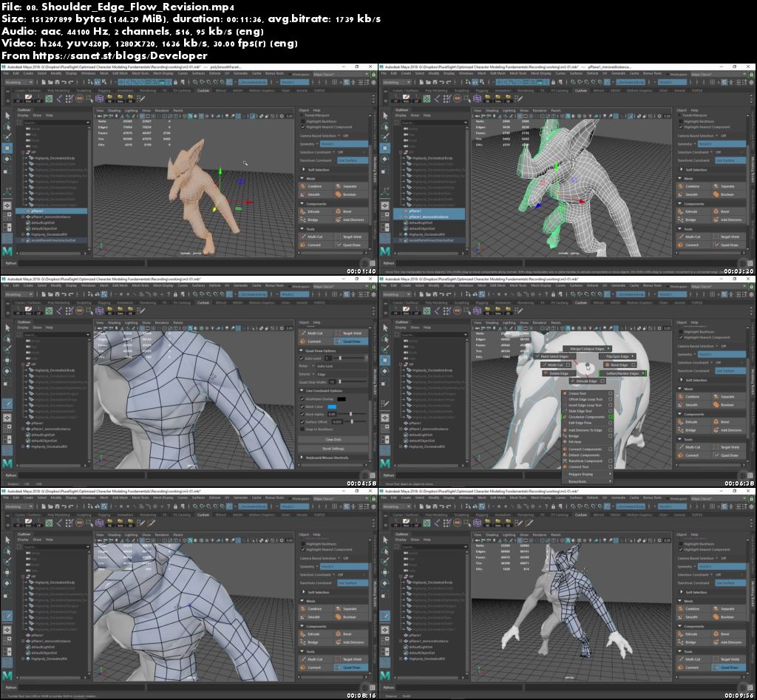Open the black Wireframe Overlay color swatch in the 00:04:58 frame
Viewport: 757px width, 700px height.
point(342,399)
